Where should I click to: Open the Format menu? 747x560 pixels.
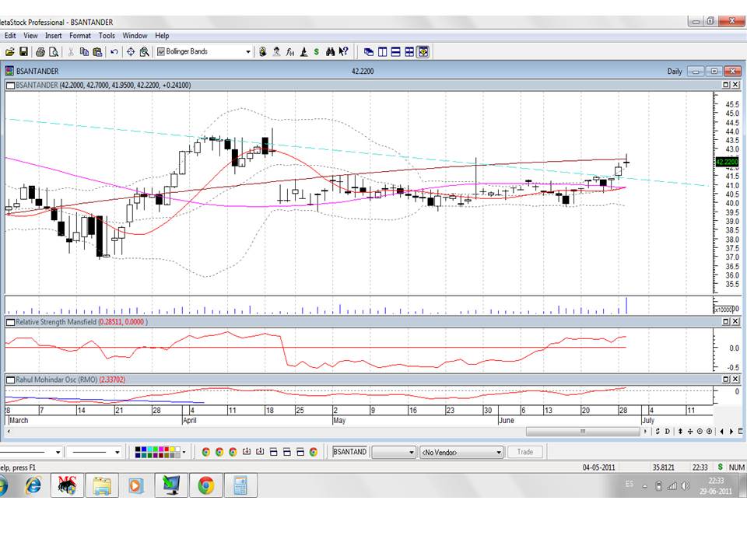coord(80,36)
